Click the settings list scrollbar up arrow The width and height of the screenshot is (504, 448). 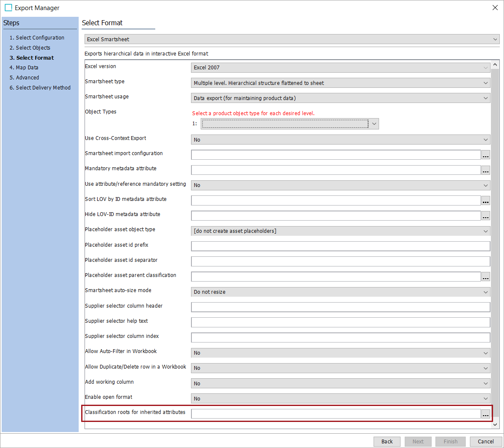(x=495, y=65)
